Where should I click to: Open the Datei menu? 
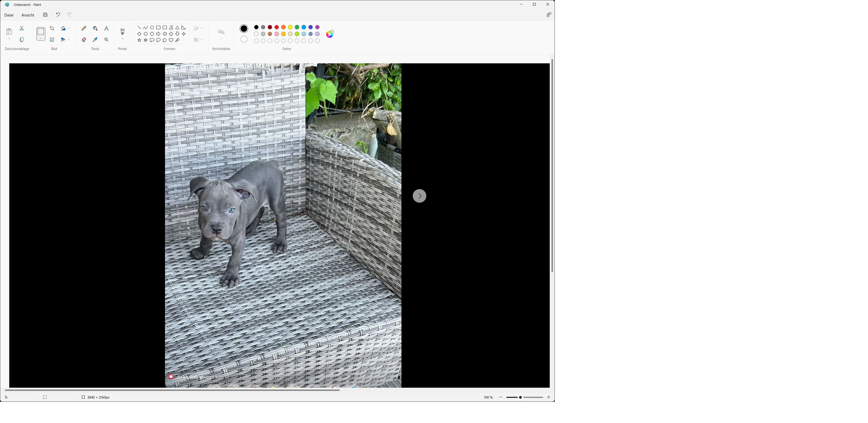pyautogui.click(x=9, y=15)
